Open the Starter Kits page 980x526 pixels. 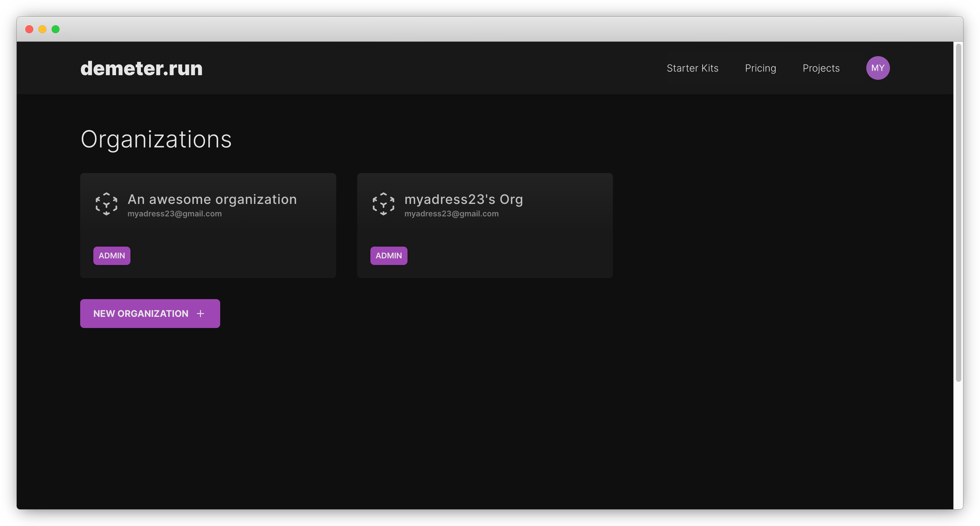pyautogui.click(x=692, y=68)
